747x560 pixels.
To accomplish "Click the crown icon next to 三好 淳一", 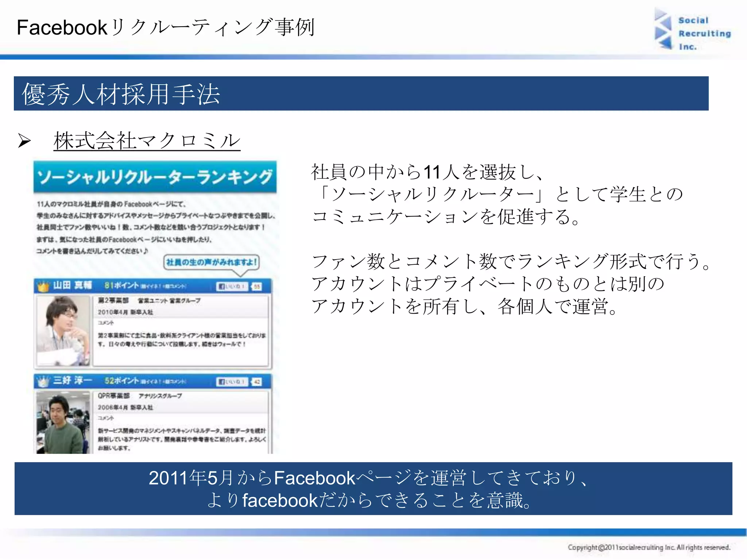I will [43, 381].
